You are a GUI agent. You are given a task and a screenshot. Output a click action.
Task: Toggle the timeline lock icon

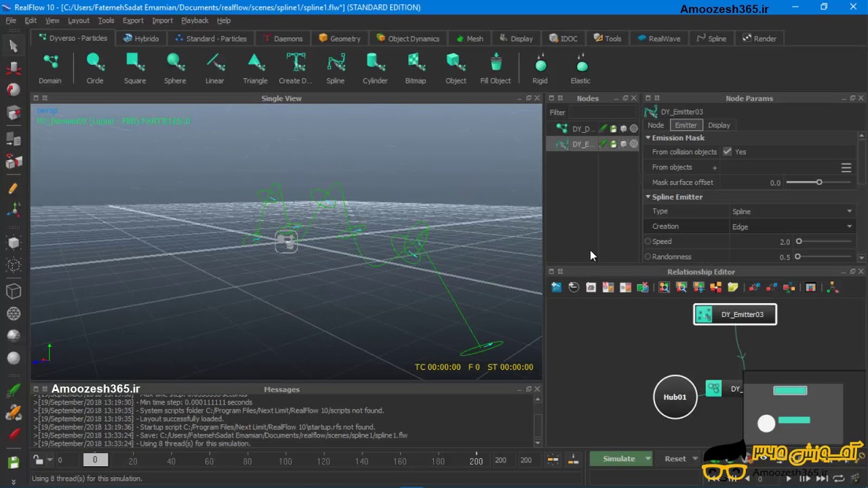tap(39, 460)
